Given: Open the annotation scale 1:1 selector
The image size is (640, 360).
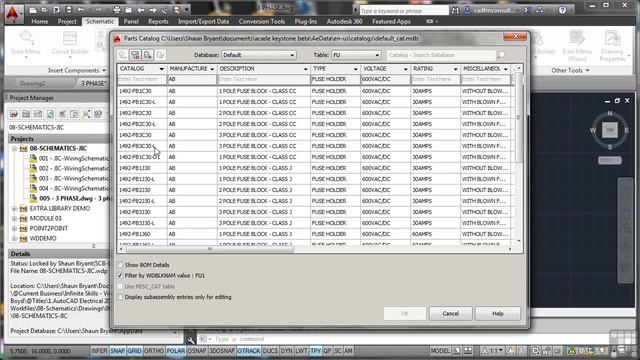Looking at the screenshot, I should pos(493,351).
